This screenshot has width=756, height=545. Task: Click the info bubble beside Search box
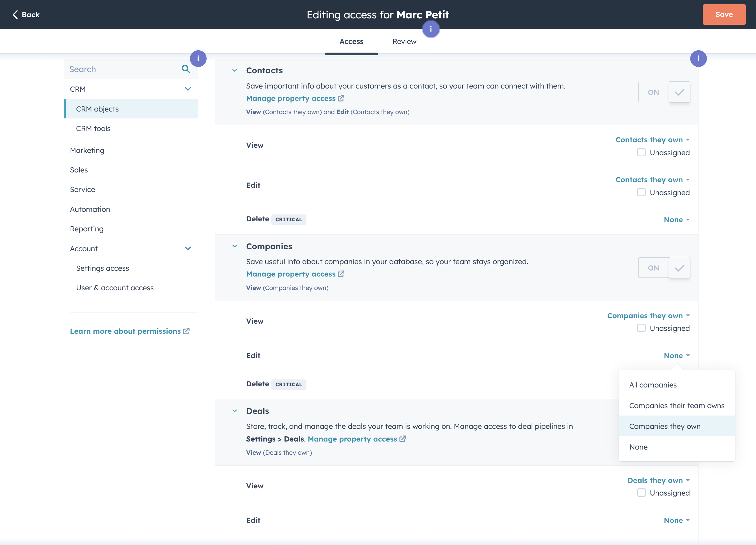[198, 59]
